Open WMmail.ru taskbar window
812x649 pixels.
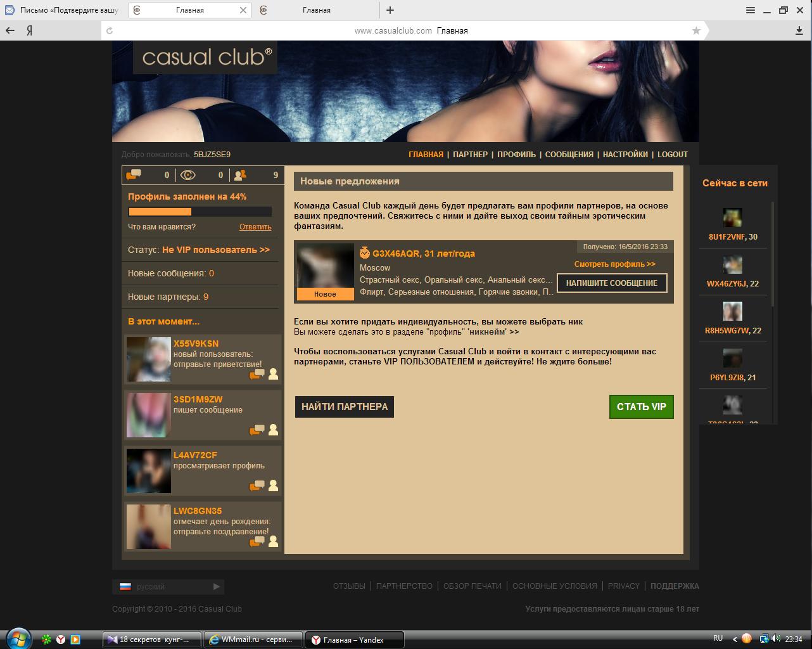pyautogui.click(x=253, y=639)
